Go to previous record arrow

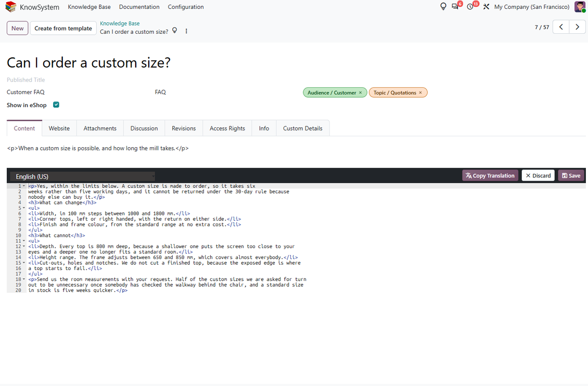coord(561,27)
